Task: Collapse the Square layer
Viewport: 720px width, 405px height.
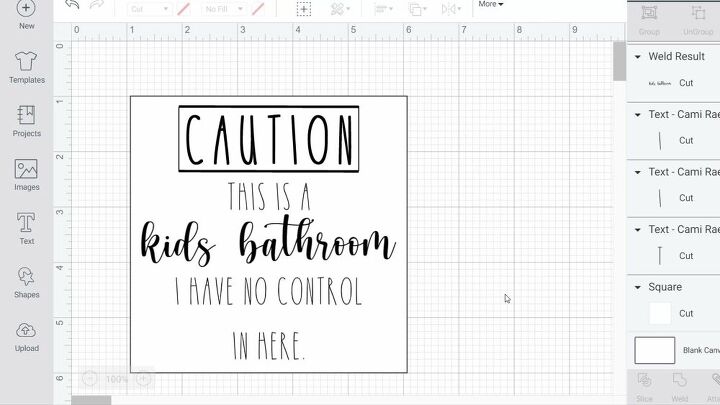Action: pos(638,287)
